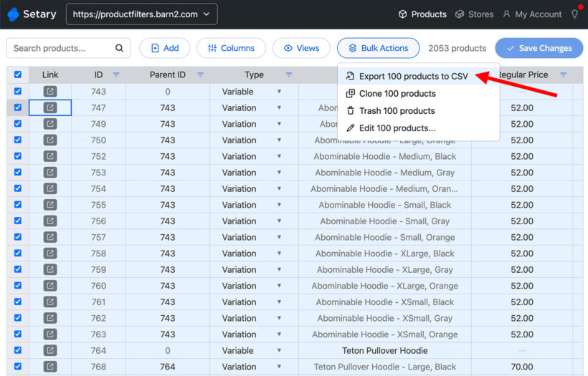The image size is (588, 376).
Task: Open the link icon for product 752
Action: (50, 156)
